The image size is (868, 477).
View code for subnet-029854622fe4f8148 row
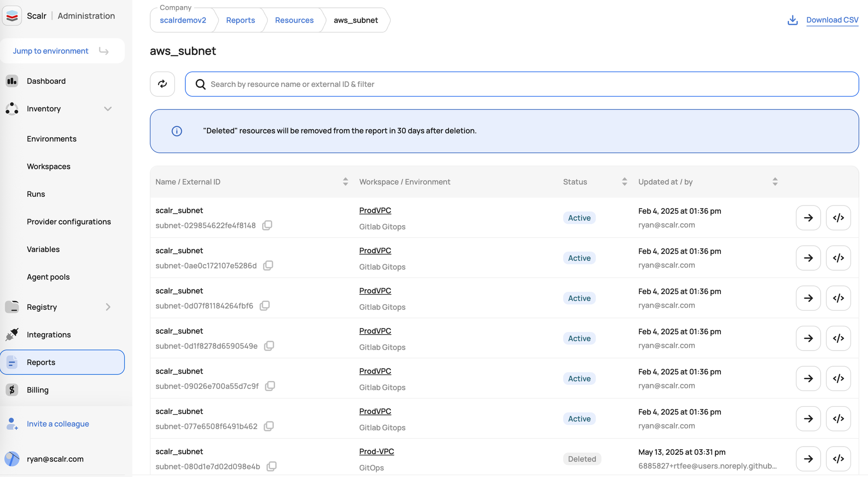[x=838, y=218]
